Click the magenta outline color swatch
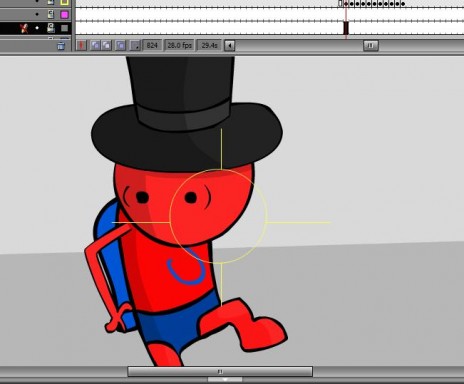Screen dimensions: 464x384 (x=64, y=14)
